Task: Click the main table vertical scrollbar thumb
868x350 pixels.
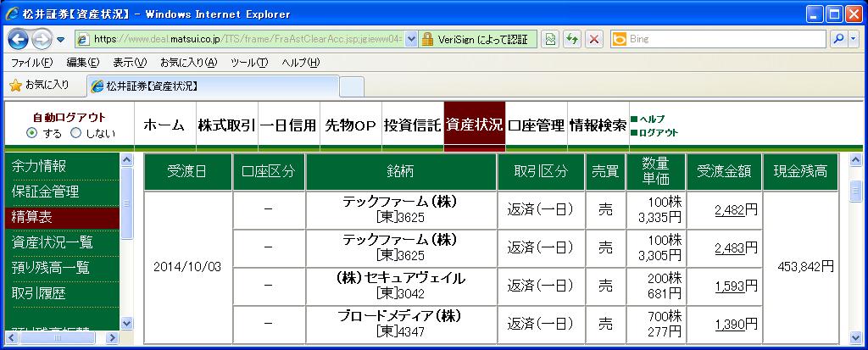Action: (x=856, y=191)
